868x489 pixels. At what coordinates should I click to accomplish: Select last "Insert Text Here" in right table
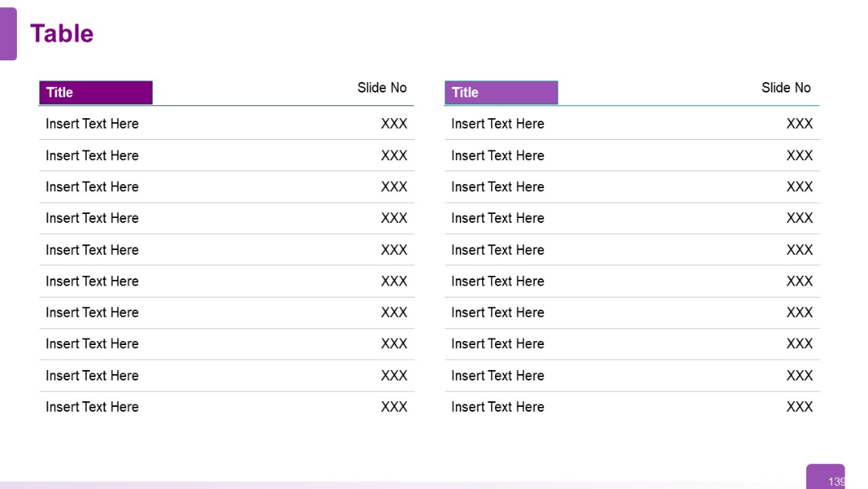(497, 407)
